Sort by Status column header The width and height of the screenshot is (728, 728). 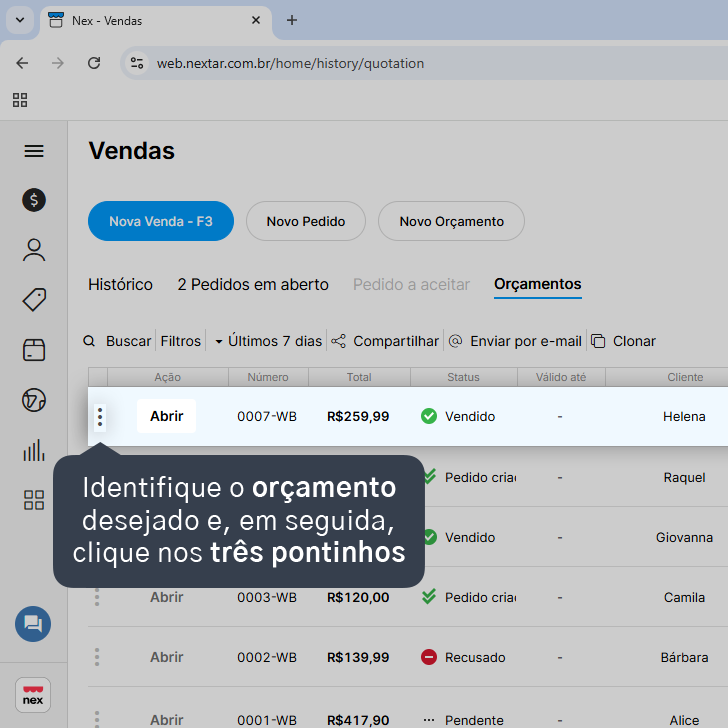(x=463, y=377)
